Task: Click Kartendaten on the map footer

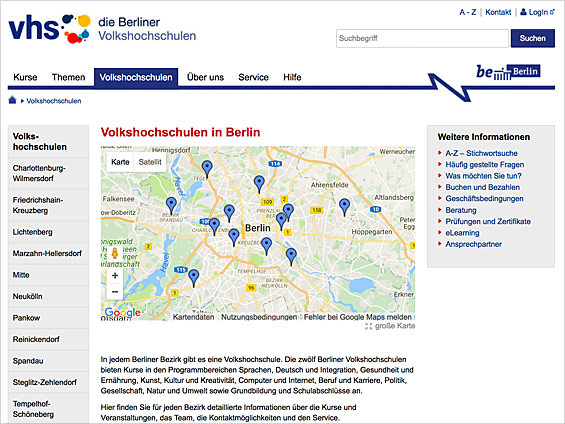Action: (x=193, y=317)
